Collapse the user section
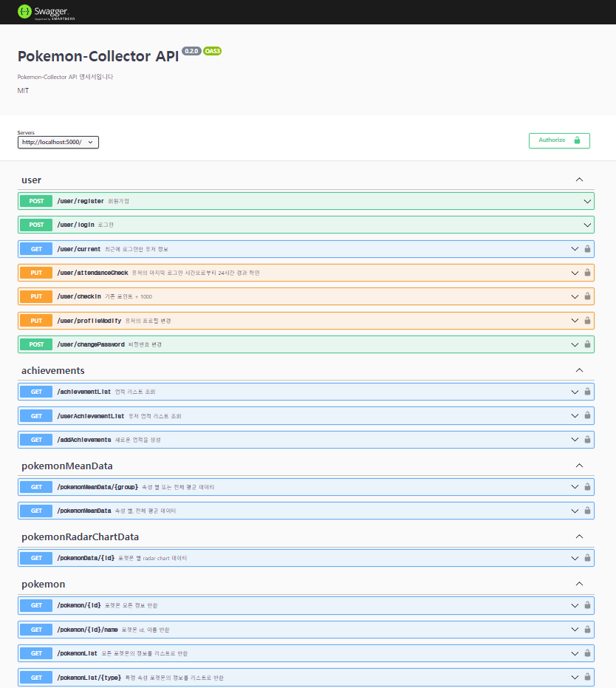Viewport: 616px width, 688px height. [x=579, y=180]
